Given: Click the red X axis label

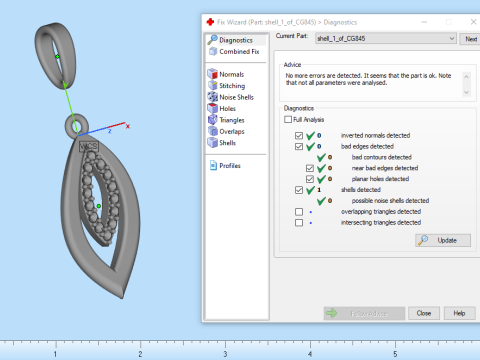Looking at the screenshot, I should [128, 126].
